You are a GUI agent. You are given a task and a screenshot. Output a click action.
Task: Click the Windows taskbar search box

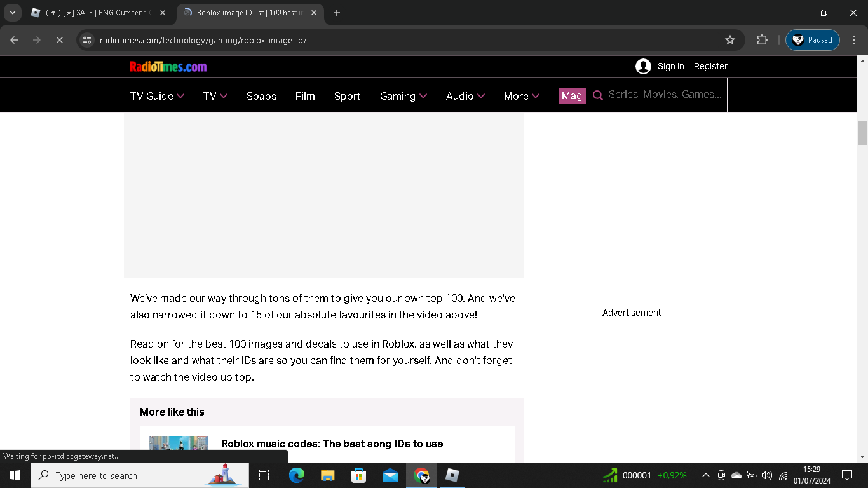pyautogui.click(x=140, y=475)
